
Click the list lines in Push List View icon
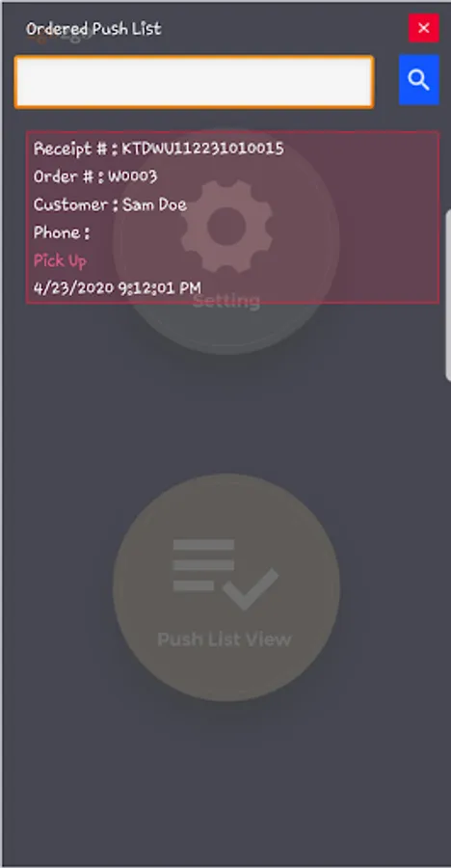point(203,564)
